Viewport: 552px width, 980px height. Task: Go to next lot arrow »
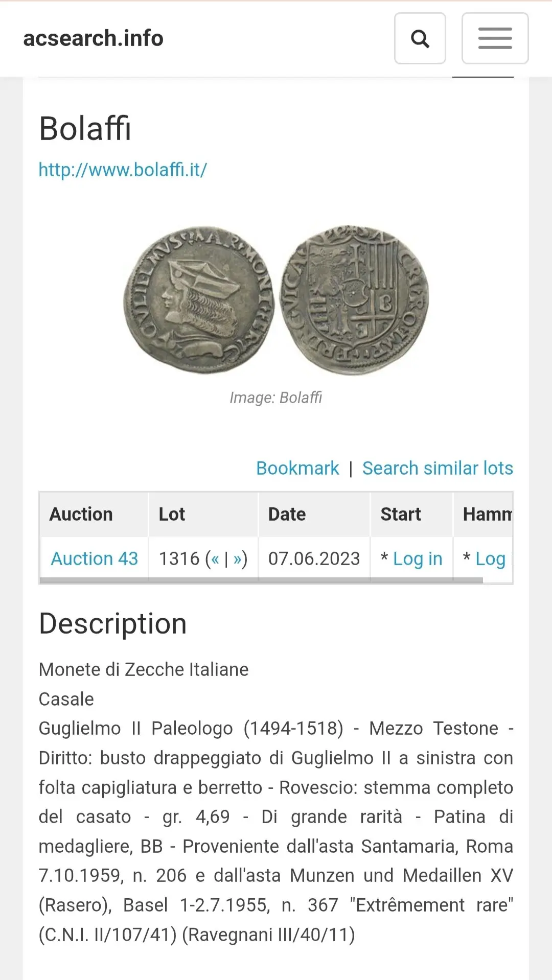[x=237, y=559]
